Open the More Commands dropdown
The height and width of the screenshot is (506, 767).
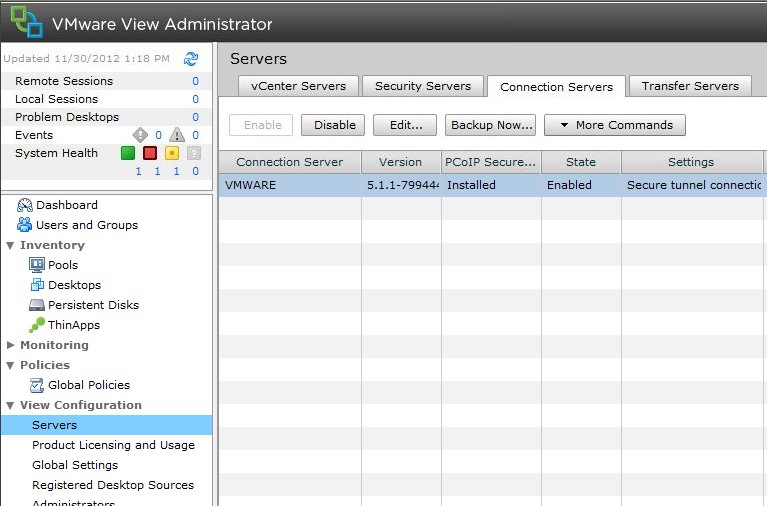(x=615, y=125)
